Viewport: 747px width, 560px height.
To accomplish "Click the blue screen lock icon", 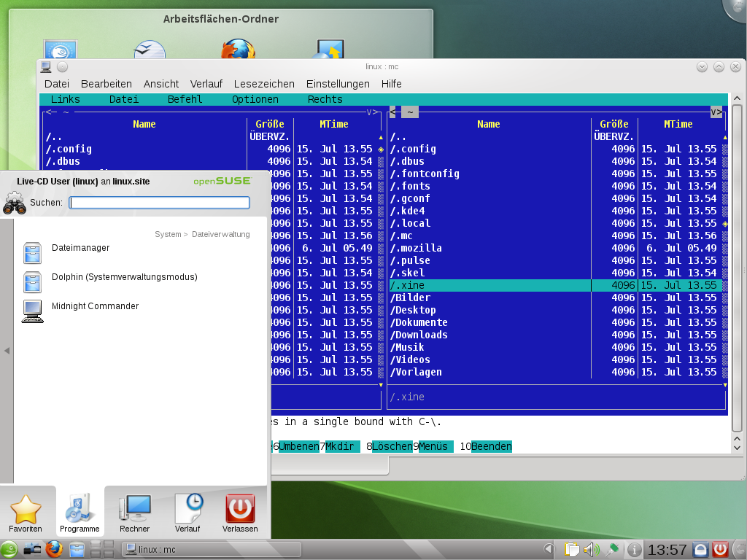I will pos(700,548).
